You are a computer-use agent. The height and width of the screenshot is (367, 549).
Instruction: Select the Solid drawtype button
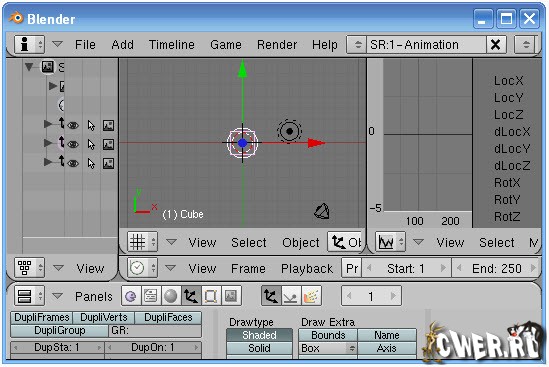pyautogui.click(x=259, y=348)
